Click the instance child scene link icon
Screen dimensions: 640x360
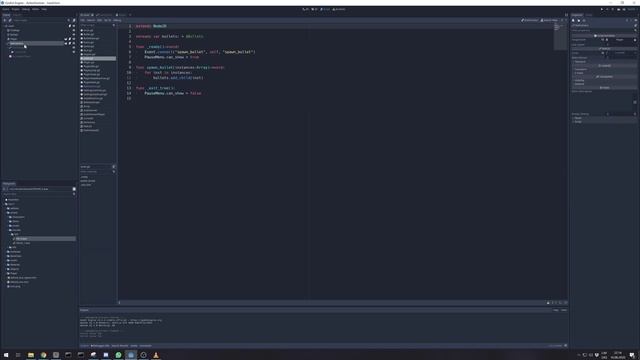10,20
